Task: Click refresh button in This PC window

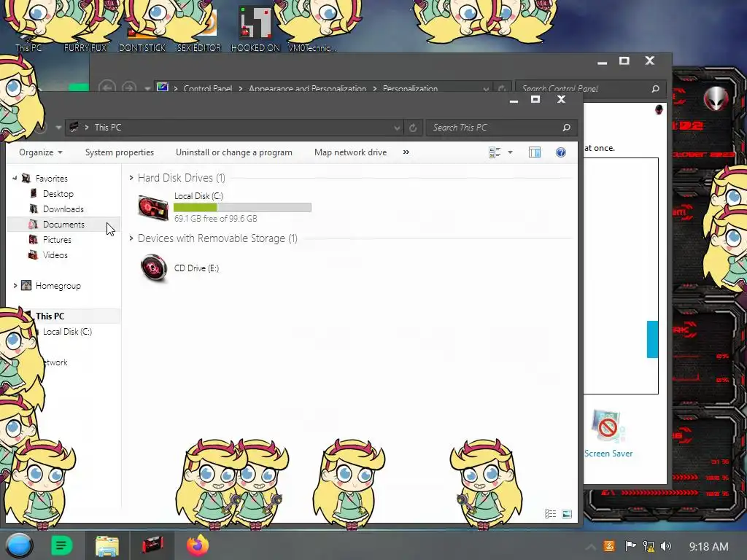Action: [413, 128]
